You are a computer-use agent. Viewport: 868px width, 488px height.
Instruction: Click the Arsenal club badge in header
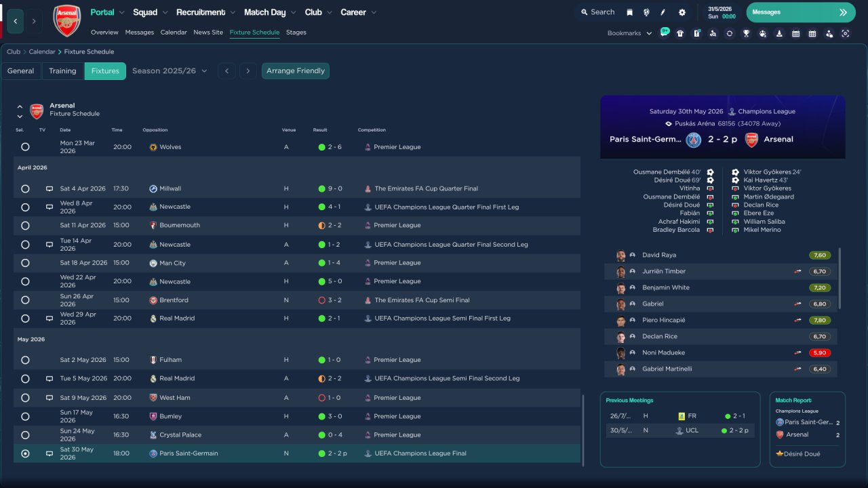67,21
